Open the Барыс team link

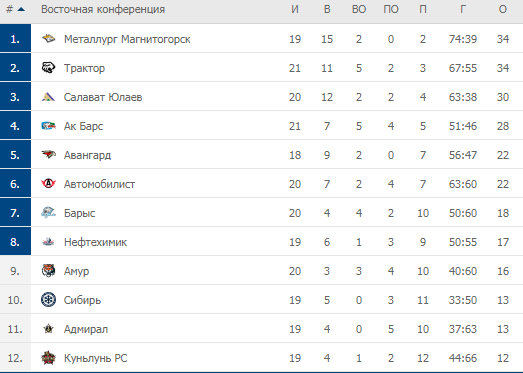coord(79,213)
